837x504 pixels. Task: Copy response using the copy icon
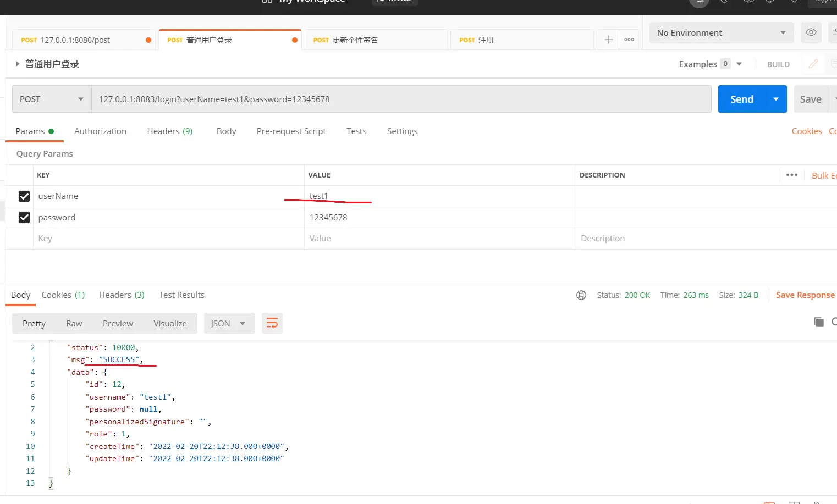pos(818,322)
